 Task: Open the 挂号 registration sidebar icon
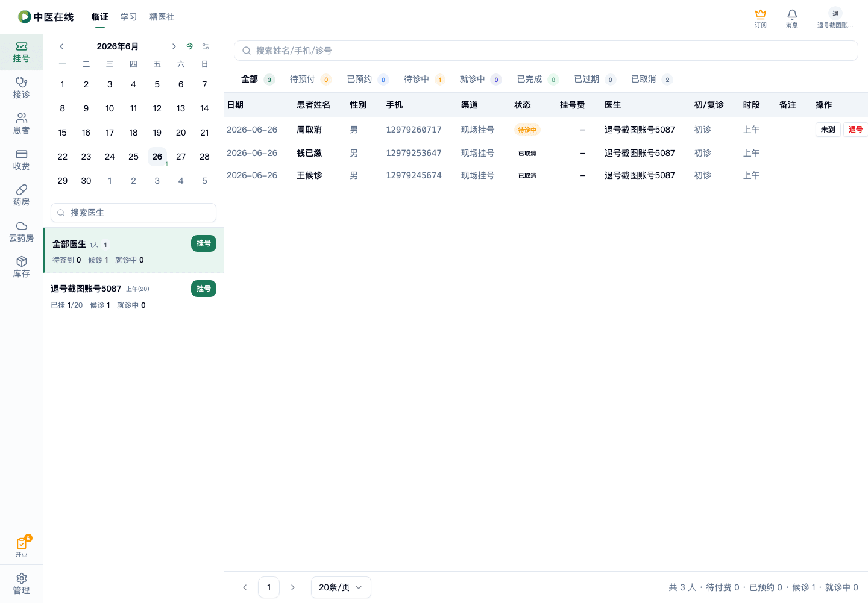coord(21,52)
